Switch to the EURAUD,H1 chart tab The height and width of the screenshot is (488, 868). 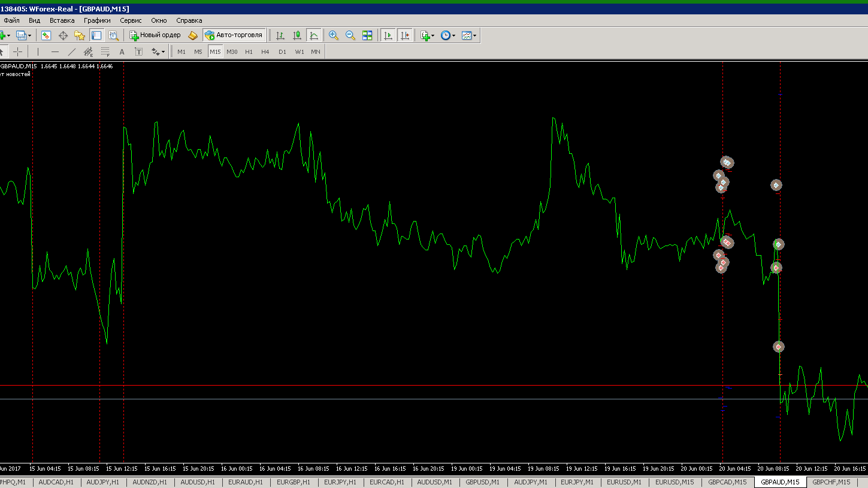pos(245,482)
